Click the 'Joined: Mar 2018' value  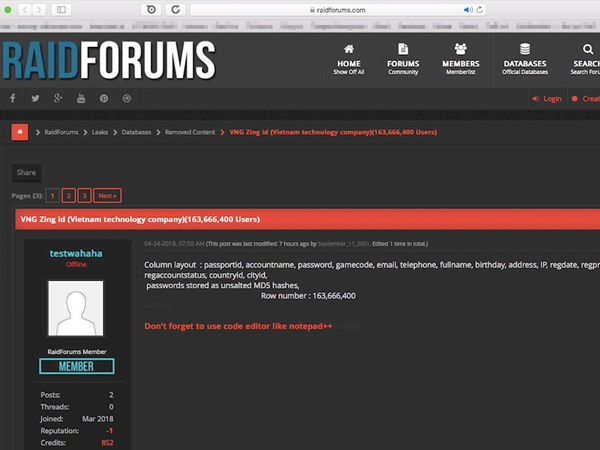(x=98, y=419)
